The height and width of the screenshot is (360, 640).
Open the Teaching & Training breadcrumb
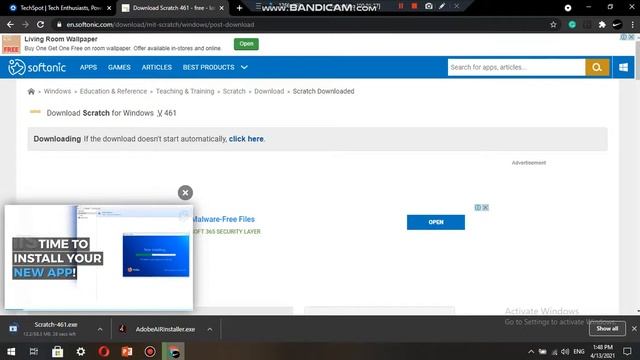coord(185,91)
